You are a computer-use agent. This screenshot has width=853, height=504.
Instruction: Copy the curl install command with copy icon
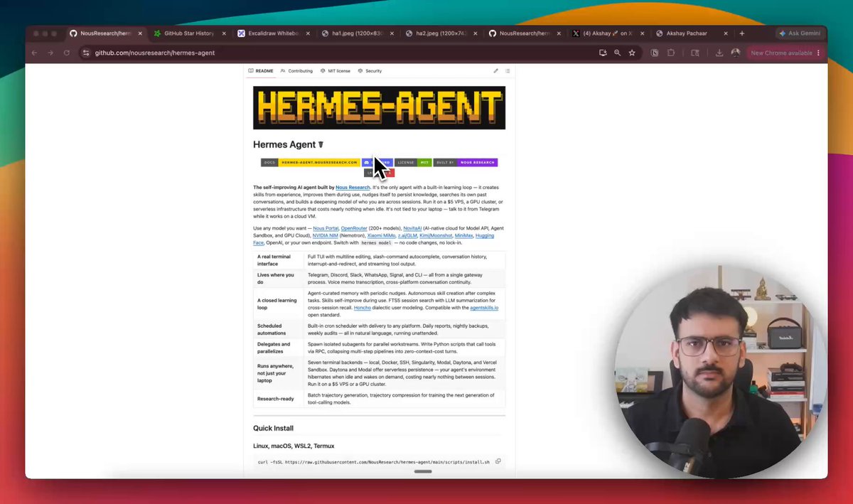[498, 461]
